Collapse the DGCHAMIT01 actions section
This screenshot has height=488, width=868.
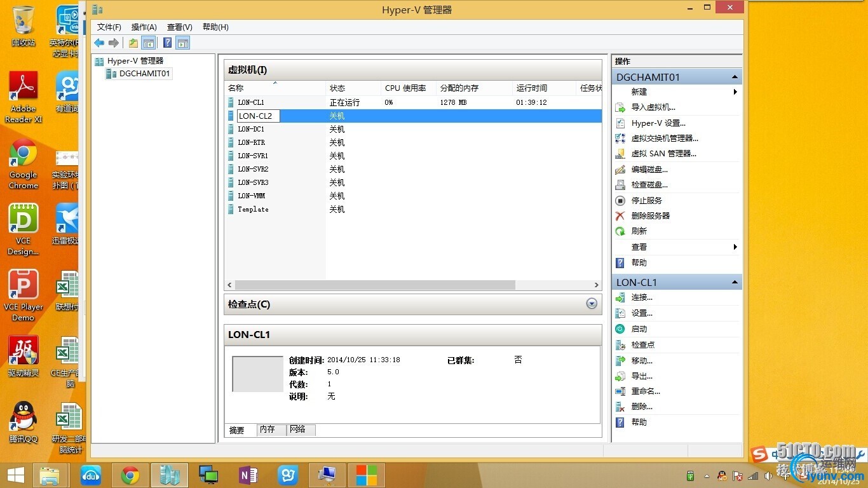pos(735,77)
